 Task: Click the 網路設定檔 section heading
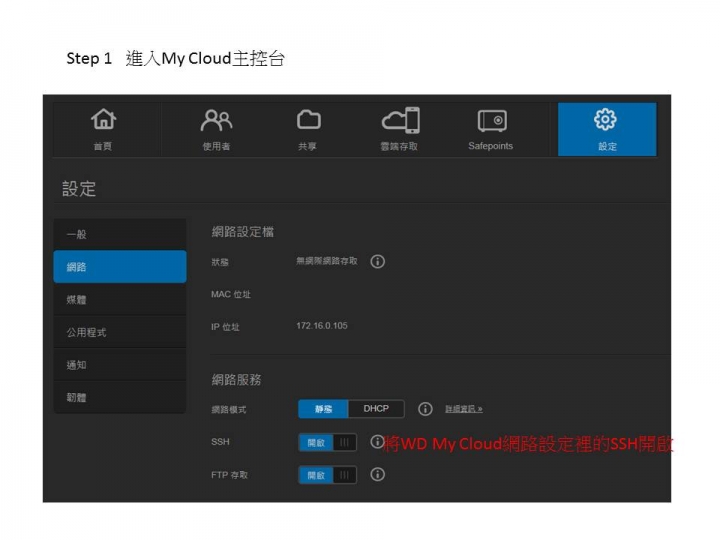[242, 232]
